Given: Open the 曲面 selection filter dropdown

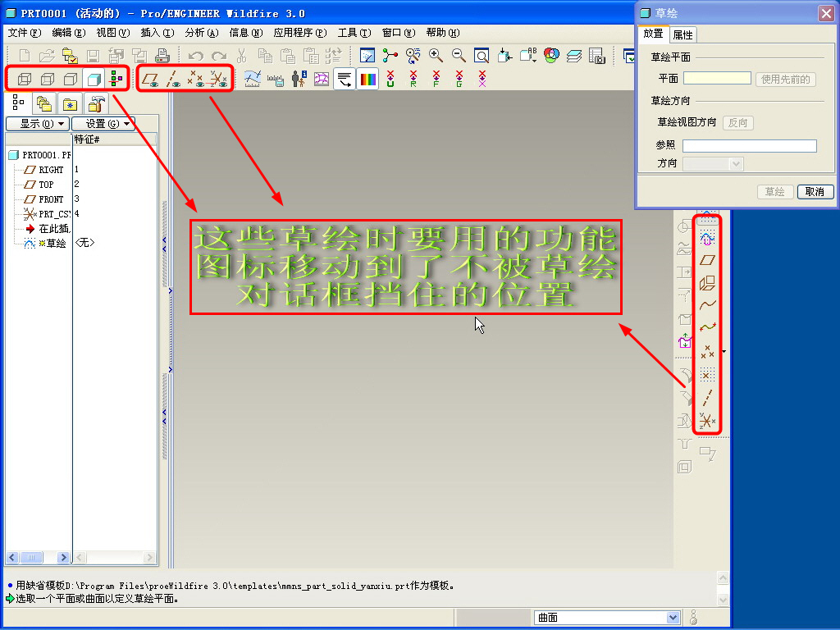Looking at the screenshot, I should pyautogui.click(x=673, y=618).
